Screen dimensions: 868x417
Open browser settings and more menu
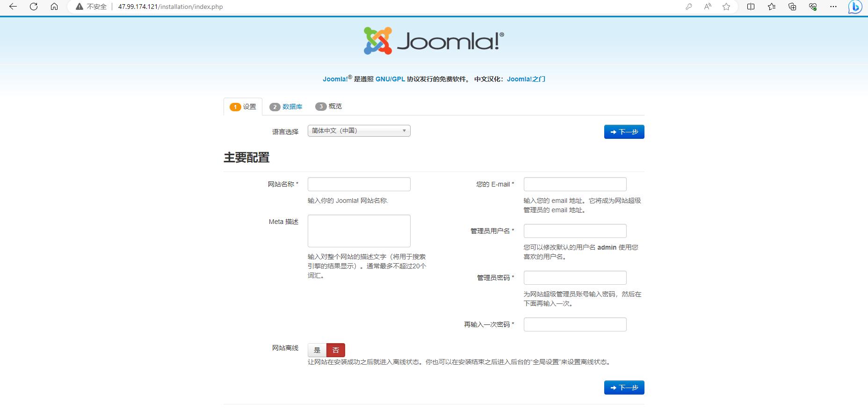point(833,7)
